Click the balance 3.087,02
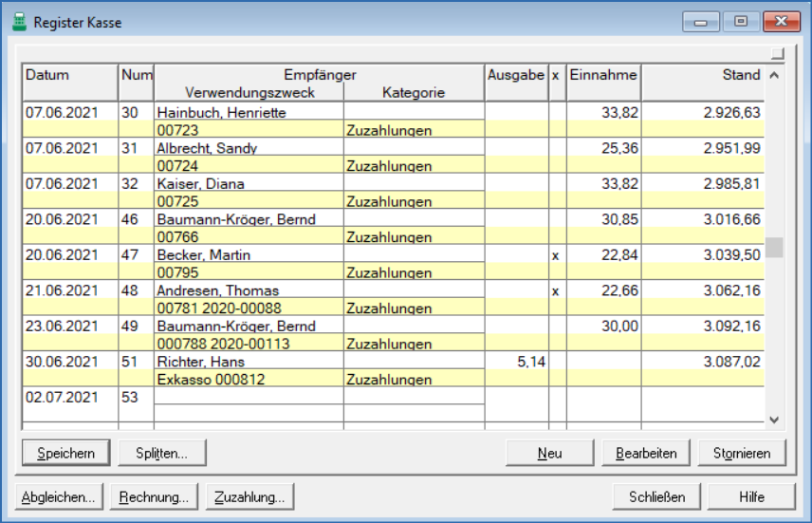This screenshot has width=812, height=523. [x=731, y=362]
